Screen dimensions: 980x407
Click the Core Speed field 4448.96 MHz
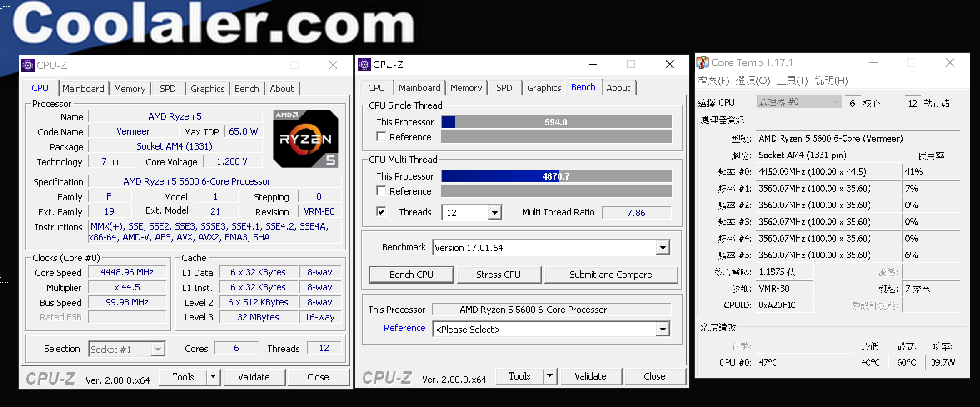click(x=127, y=272)
